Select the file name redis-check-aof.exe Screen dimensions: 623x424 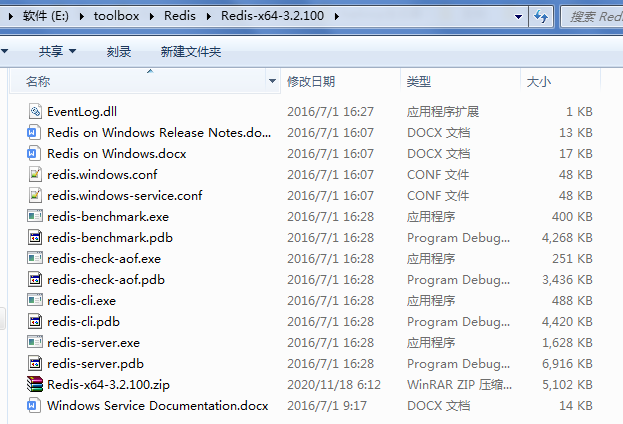click(x=104, y=259)
